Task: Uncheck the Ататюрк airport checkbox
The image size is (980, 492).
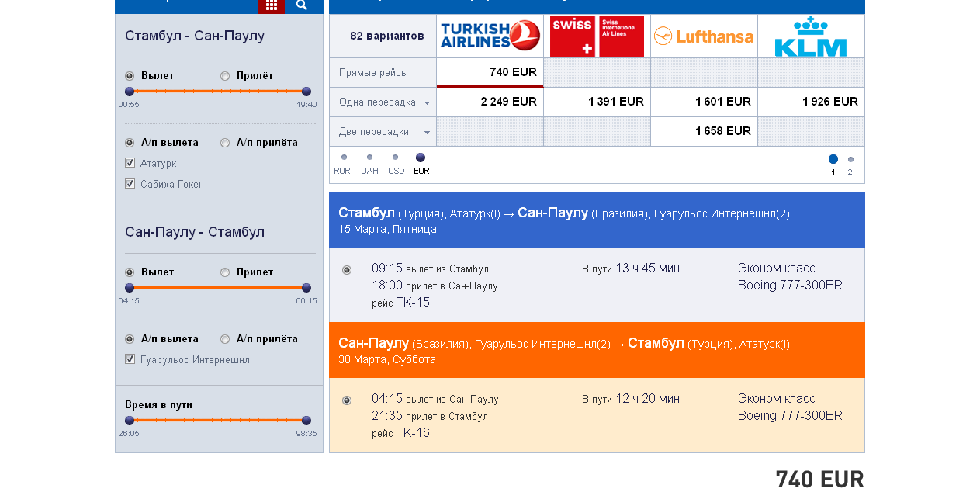Action: tap(130, 163)
